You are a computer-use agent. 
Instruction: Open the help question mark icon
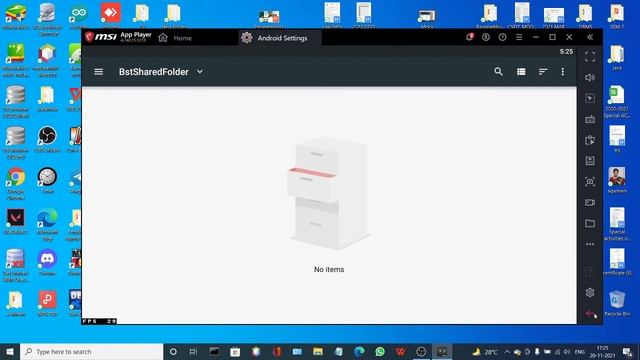502,37
